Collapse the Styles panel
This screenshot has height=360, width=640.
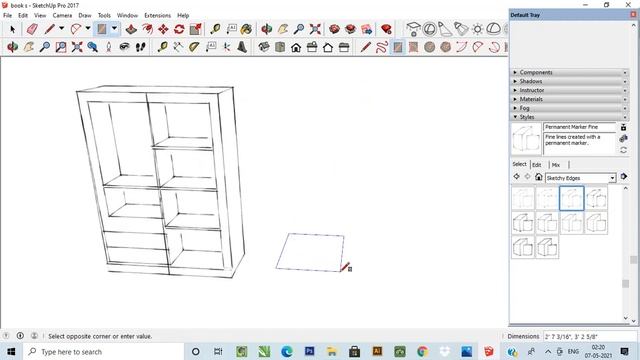pyautogui.click(x=570, y=117)
